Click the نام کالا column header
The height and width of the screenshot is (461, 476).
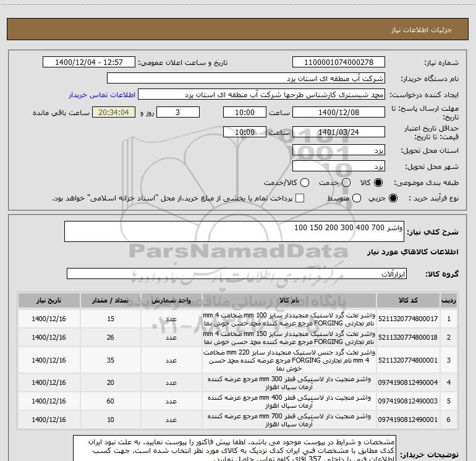289,301
